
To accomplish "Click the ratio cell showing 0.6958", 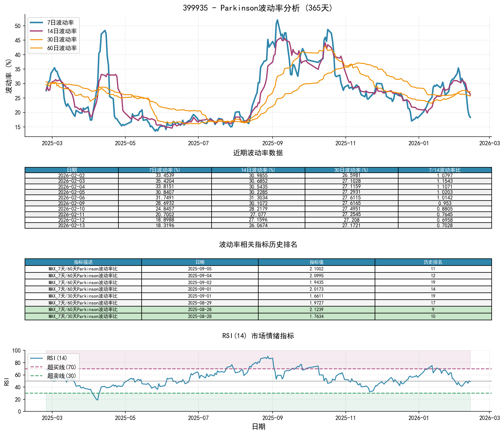I will pos(445,220).
